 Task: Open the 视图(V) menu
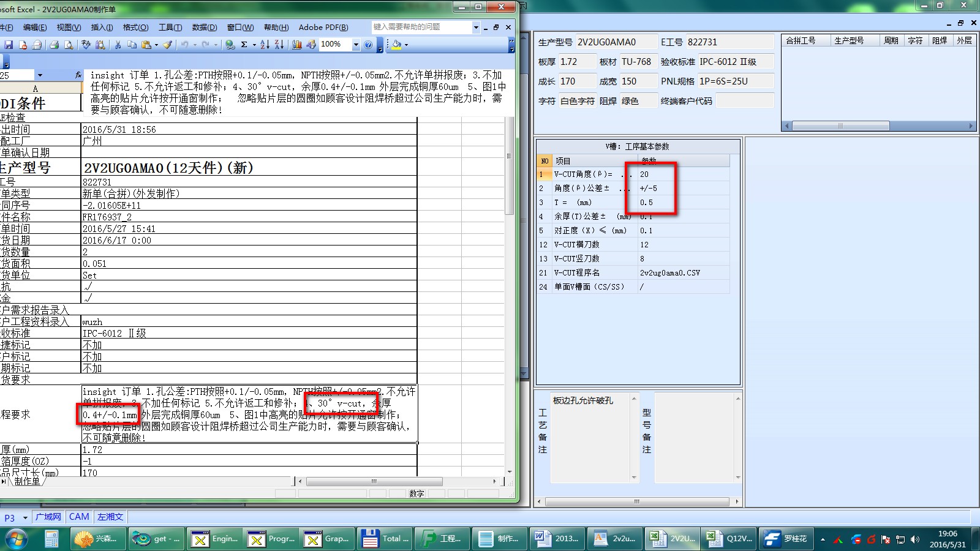(x=69, y=28)
